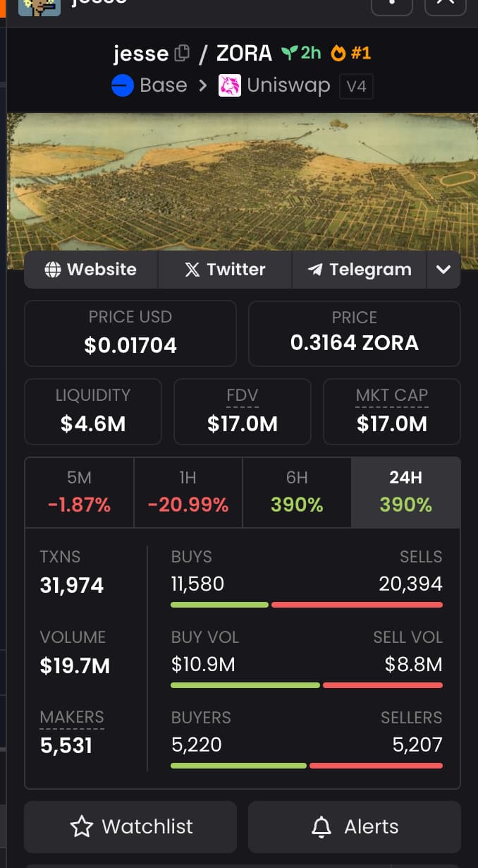Viewport: 478px width, 868px height.
Task: Click the Base chain logo icon
Action: point(123,86)
